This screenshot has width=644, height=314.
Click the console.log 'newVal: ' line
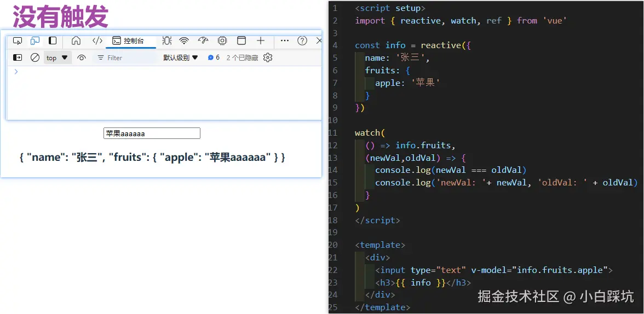click(507, 183)
